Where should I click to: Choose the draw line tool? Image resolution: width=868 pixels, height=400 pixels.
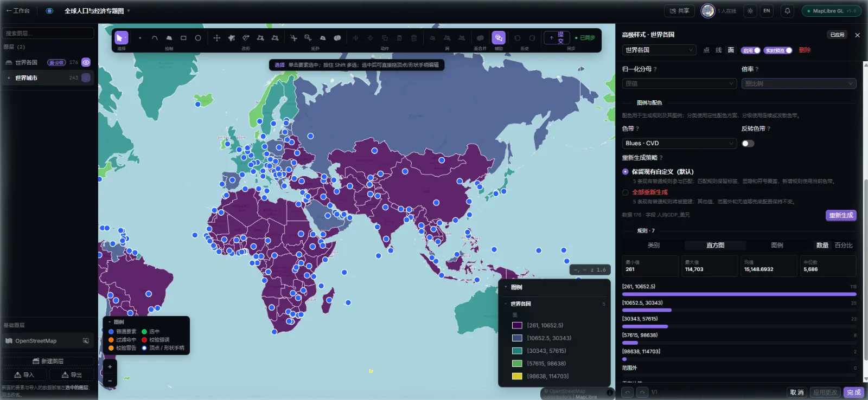(x=155, y=38)
